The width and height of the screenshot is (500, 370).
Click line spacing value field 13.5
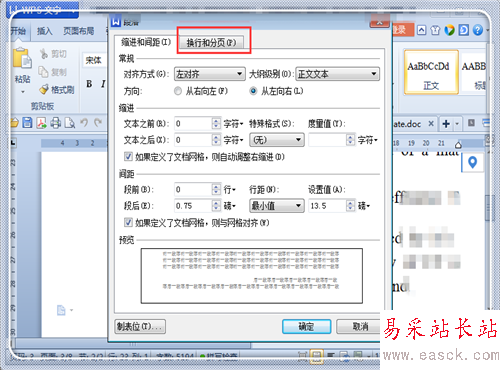coord(327,206)
